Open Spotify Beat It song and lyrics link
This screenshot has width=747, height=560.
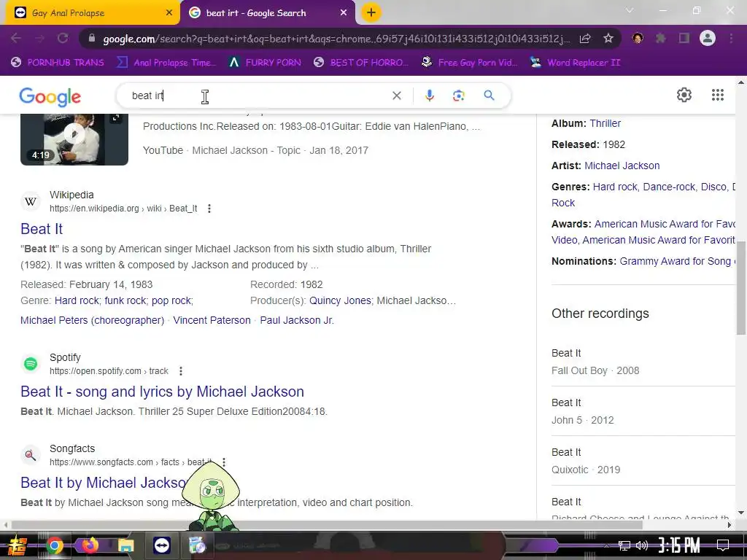[x=162, y=392]
